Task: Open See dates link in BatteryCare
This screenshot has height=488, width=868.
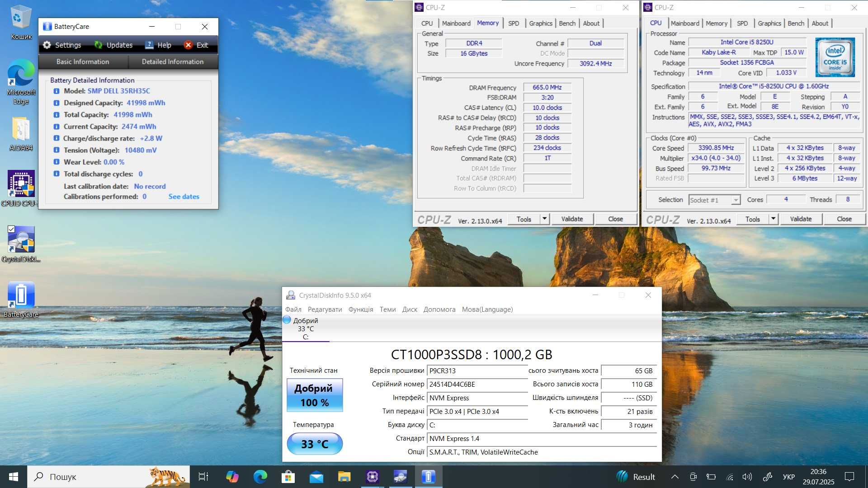Action: click(184, 197)
